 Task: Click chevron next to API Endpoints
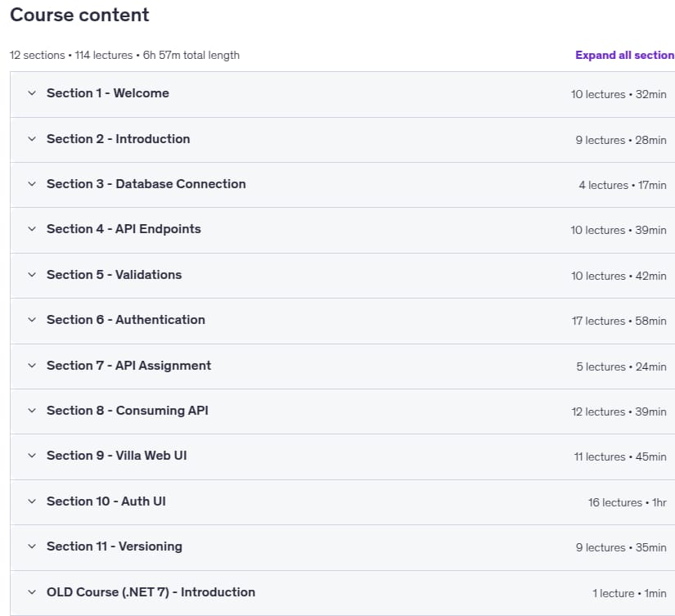(32, 228)
